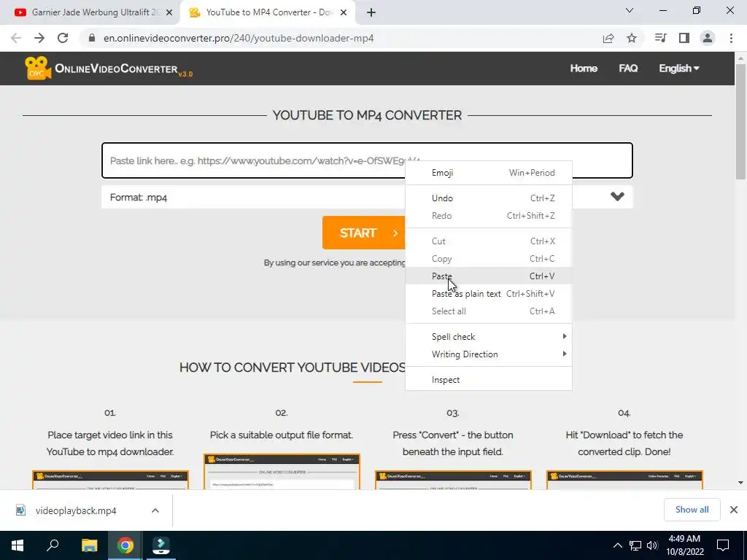Open File Explorer from the taskbar
Viewport: 747px width, 560px height.
(89, 545)
